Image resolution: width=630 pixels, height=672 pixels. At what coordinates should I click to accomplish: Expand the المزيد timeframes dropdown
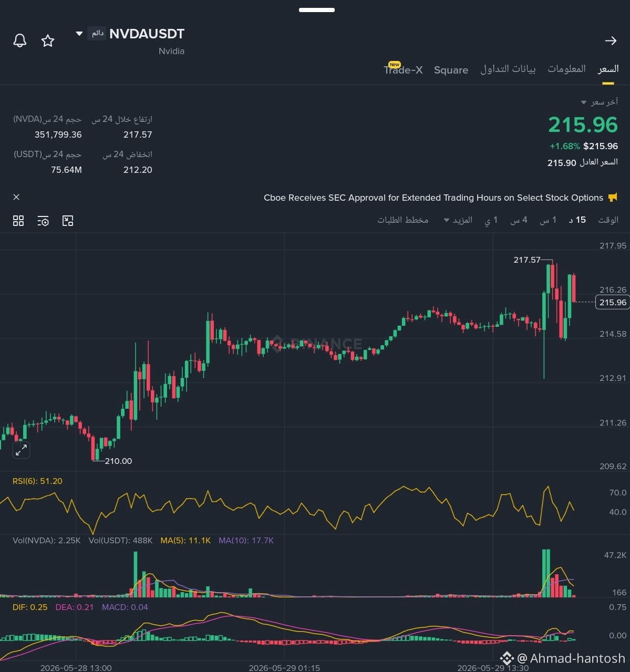(x=458, y=220)
